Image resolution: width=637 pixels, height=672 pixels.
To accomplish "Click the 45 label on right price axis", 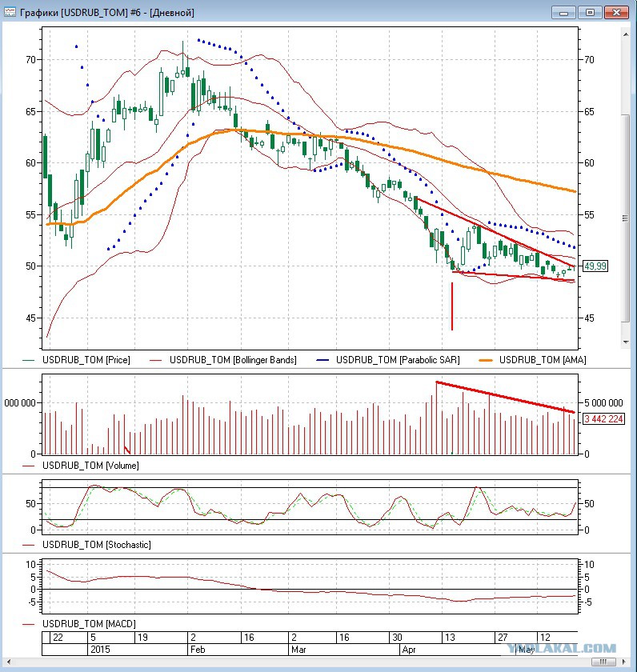I will point(590,318).
